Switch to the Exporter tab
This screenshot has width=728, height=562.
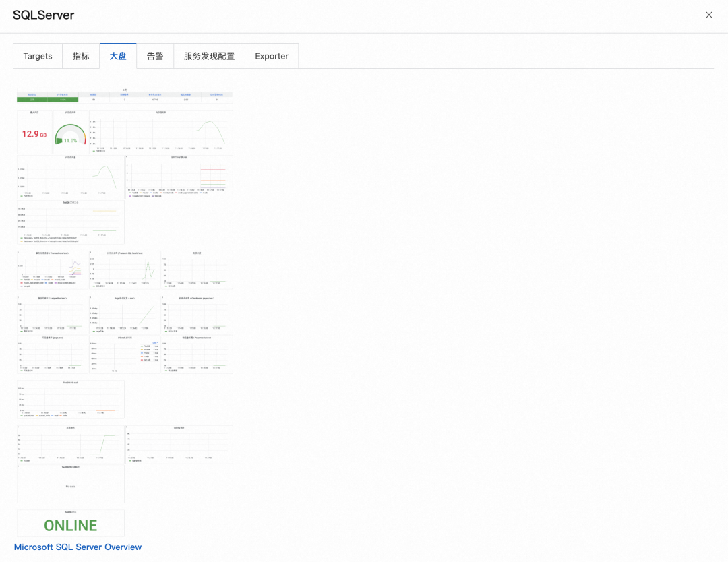tap(271, 56)
